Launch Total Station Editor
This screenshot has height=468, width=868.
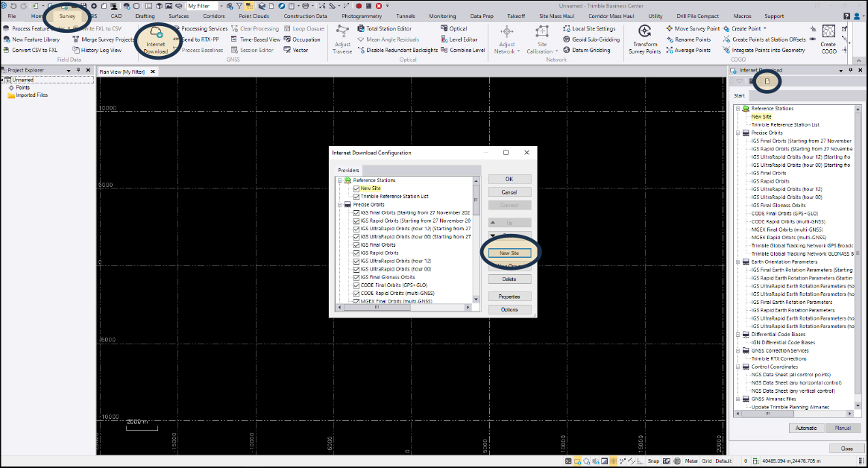pos(384,28)
